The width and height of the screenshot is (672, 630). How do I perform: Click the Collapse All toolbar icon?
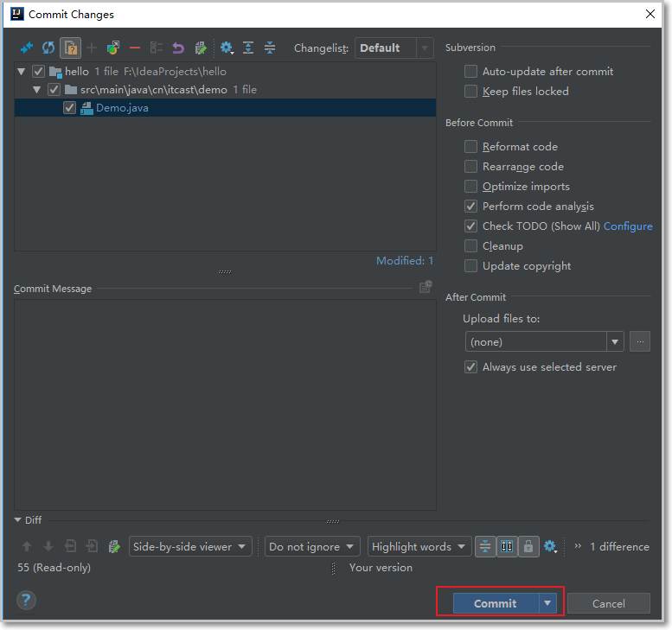(270, 48)
